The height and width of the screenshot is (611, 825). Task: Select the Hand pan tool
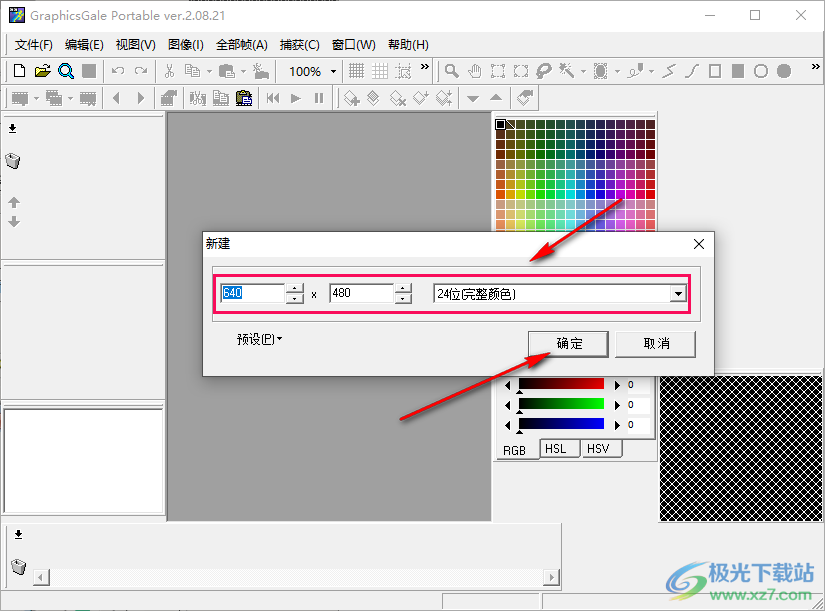pyautogui.click(x=475, y=71)
